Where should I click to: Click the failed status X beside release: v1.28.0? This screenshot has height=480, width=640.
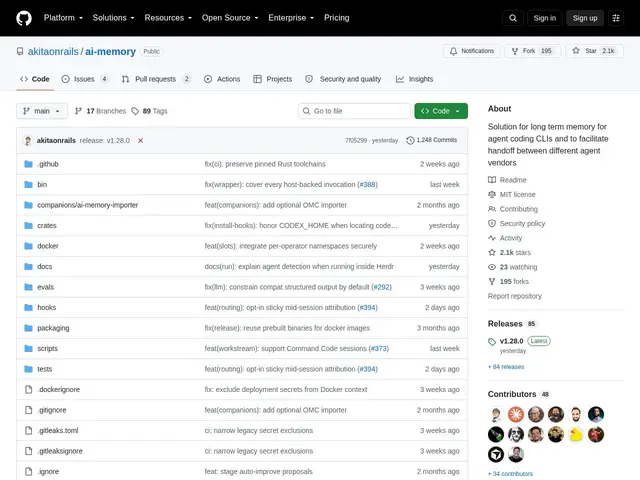tap(140, 140)
